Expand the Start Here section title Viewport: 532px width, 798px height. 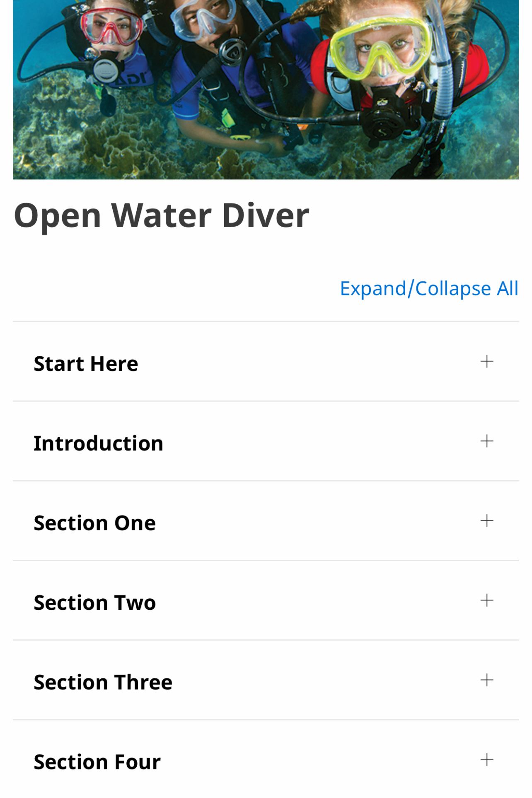(86, 364)
